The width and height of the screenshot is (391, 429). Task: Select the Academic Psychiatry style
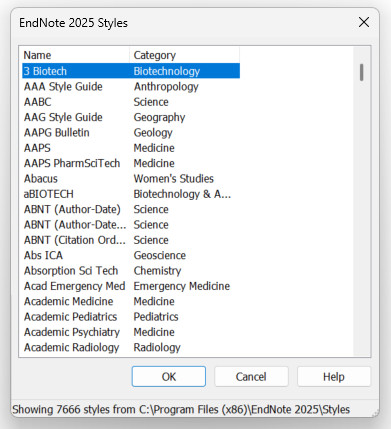131,332
